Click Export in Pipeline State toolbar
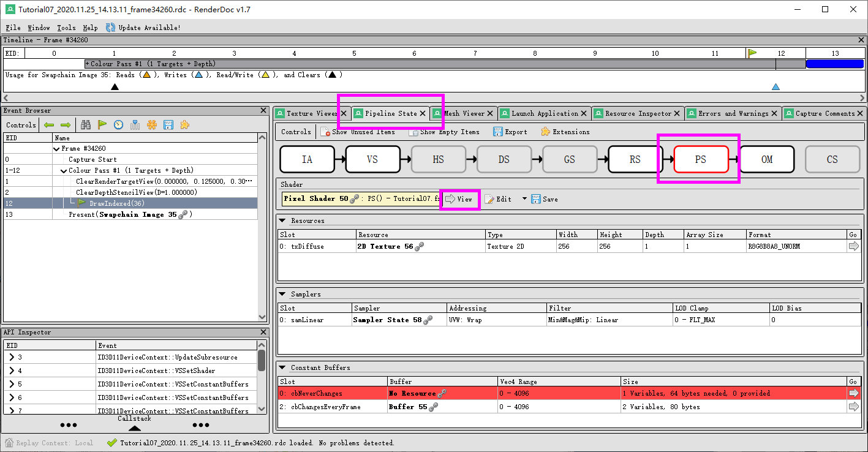The image size is (868, 452). [510, 132]
